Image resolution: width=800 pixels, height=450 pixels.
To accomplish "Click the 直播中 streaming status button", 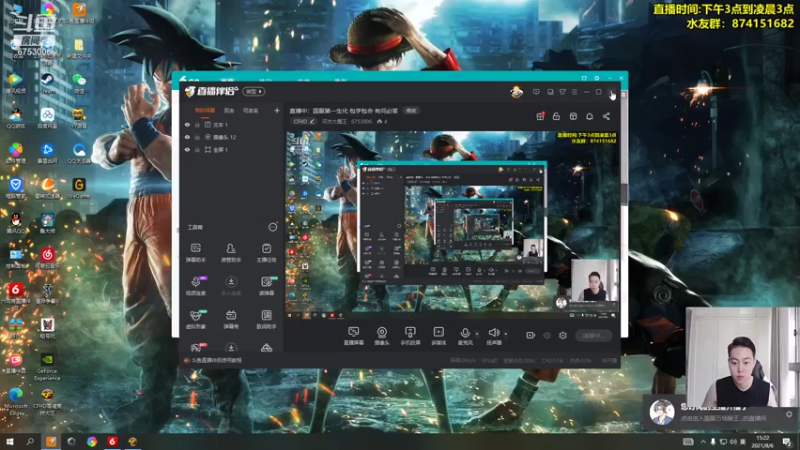I will [x=593, y=335].
